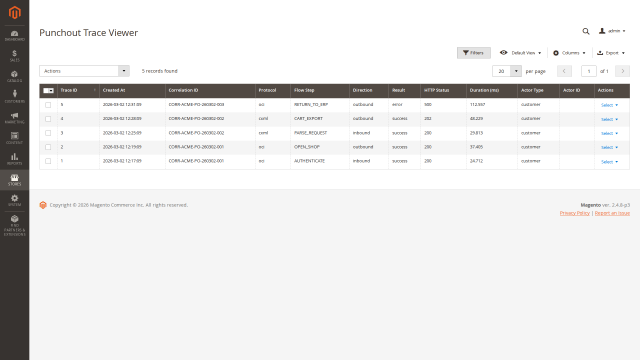Open the Default View dropdown
The image size is (640, 360).
coord(520,53)
